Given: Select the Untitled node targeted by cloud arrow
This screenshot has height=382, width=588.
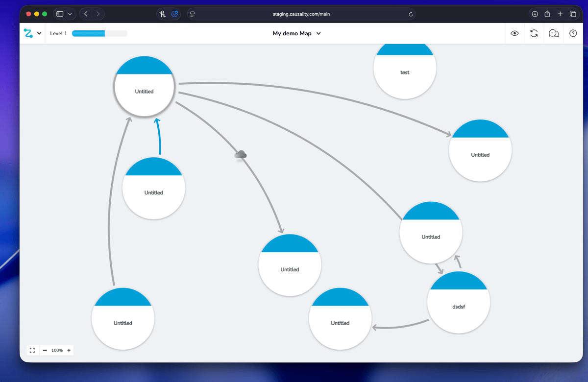Looking at the screenshot, I should click(x=290, y=265).
